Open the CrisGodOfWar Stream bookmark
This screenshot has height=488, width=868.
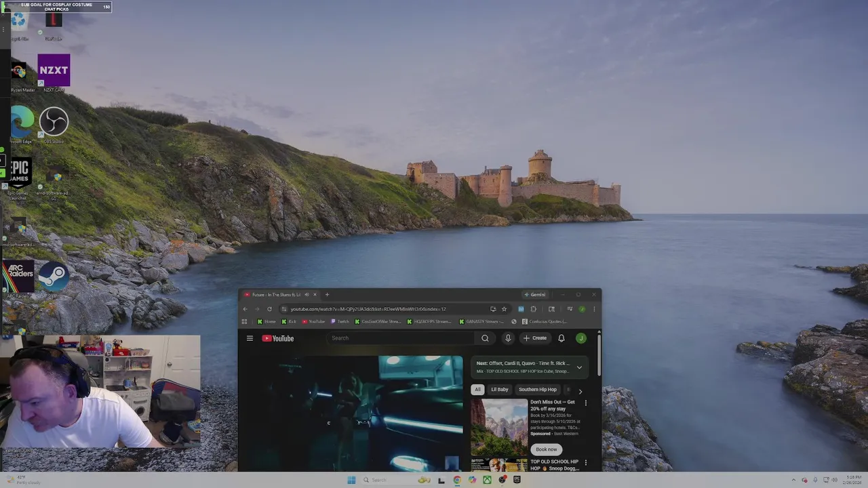pyautogui.click(x=378, y=321)
